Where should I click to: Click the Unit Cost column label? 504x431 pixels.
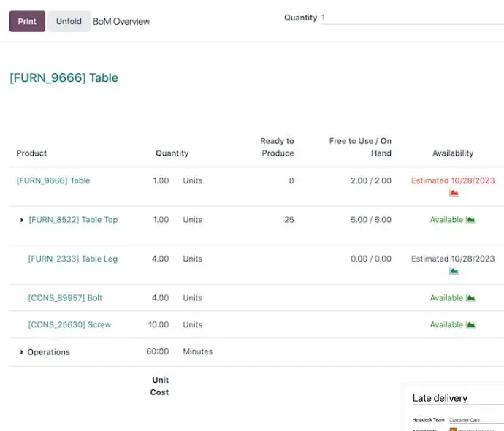[x=160, y=386]
